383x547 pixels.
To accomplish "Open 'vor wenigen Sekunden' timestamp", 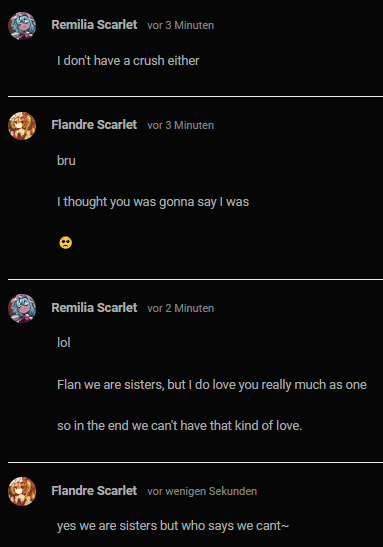I will pyautogui.click(x=202, y=491).
